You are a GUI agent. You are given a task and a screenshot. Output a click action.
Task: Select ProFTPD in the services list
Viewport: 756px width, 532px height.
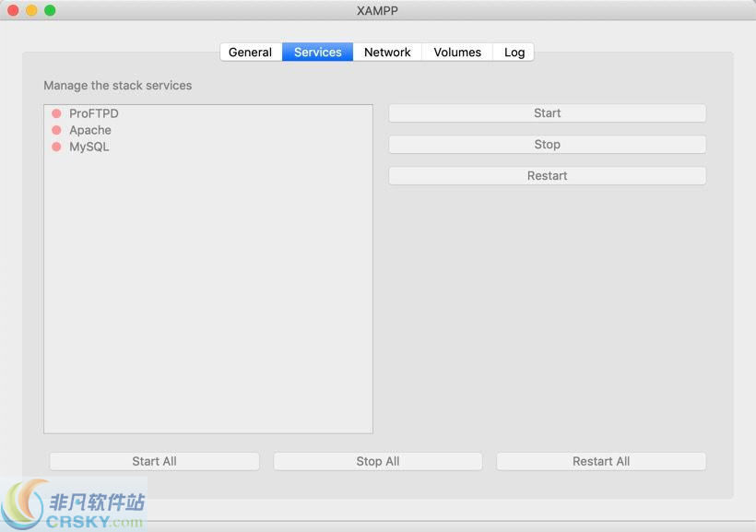tap(208, 113)
